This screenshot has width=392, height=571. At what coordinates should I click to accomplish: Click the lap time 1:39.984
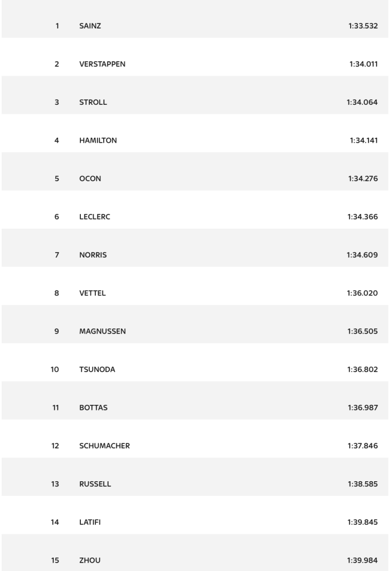362,560
